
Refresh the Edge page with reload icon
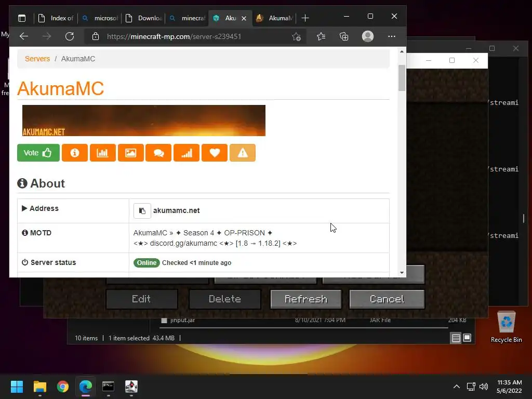coord(70,36)
